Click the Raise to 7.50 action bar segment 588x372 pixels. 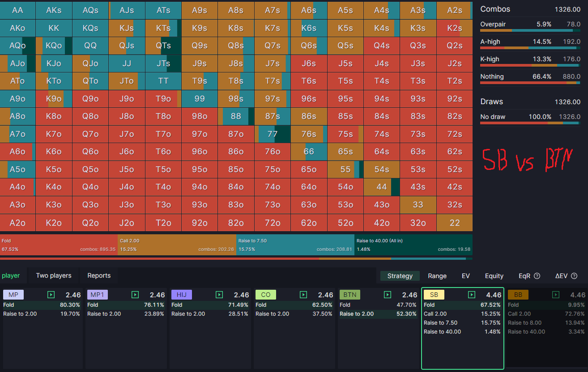[295, 245]
